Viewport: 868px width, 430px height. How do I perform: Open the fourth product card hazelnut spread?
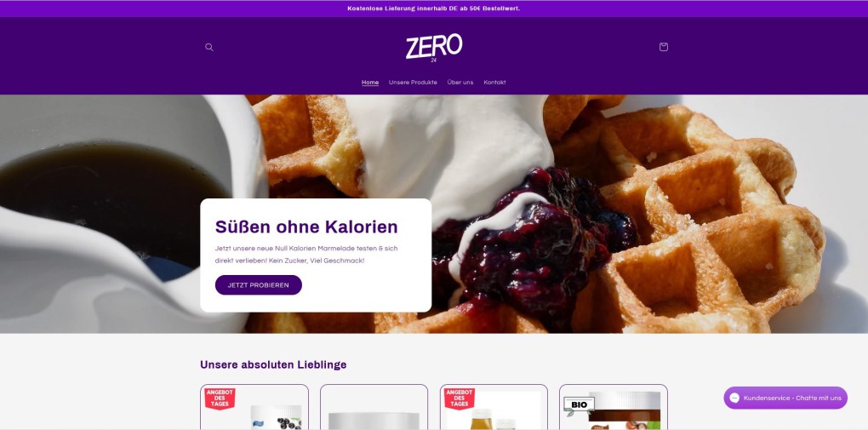click(614, 407)
